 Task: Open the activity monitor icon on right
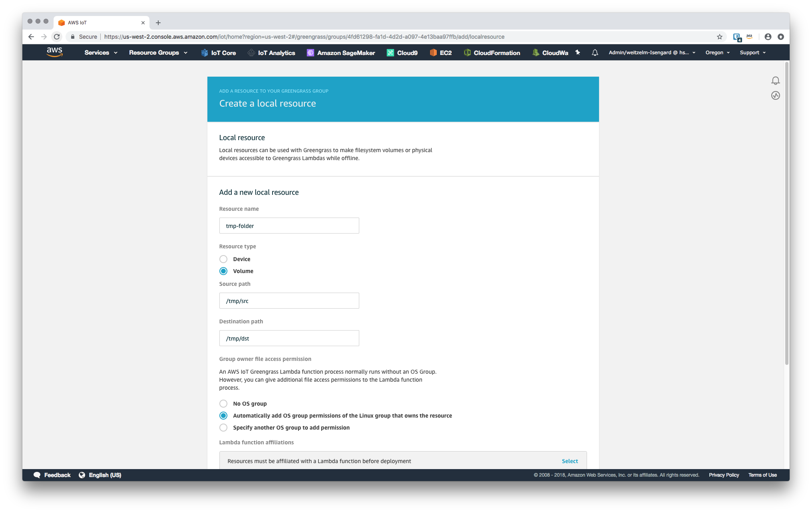coord(775,95)
